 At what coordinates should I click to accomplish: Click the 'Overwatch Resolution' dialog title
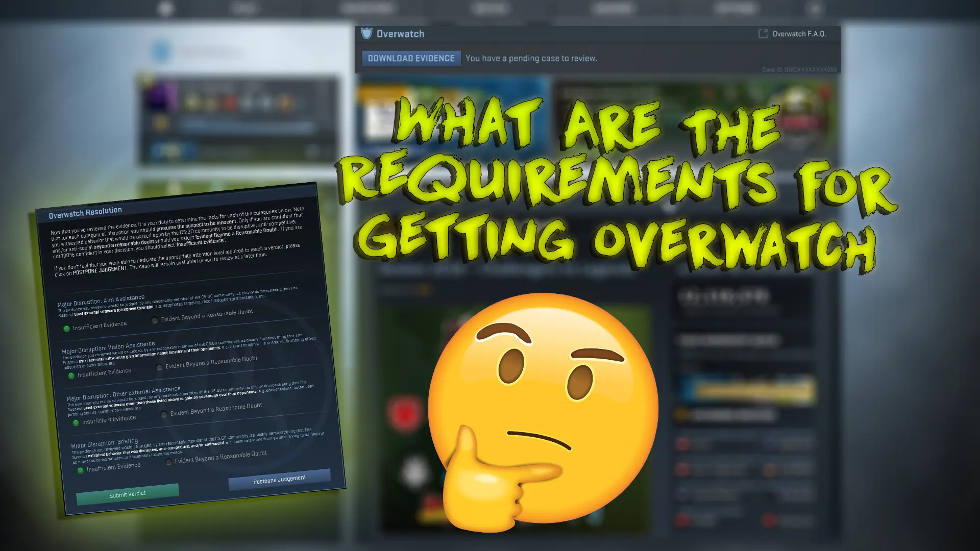(85, 212)
